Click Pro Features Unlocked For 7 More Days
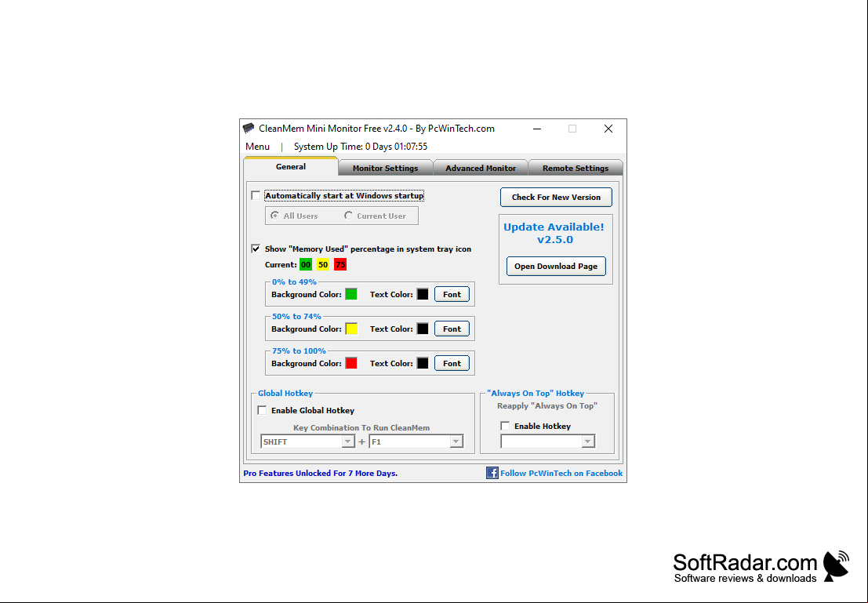 [x=321, y=474]
